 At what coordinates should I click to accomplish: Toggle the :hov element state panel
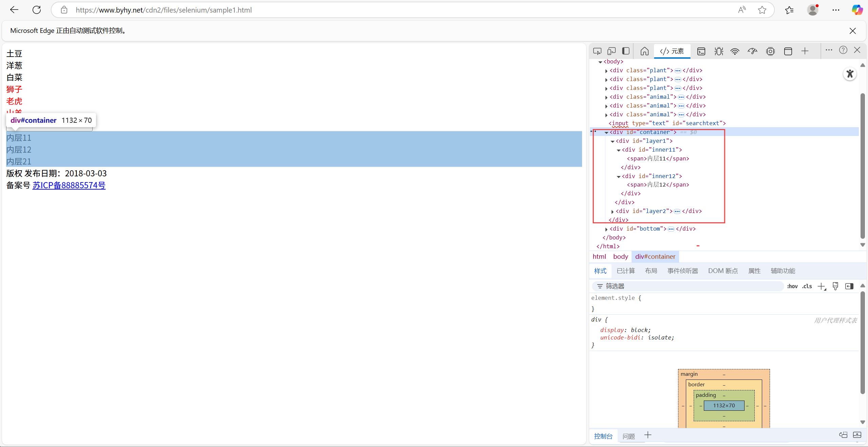tap(792, 286)
